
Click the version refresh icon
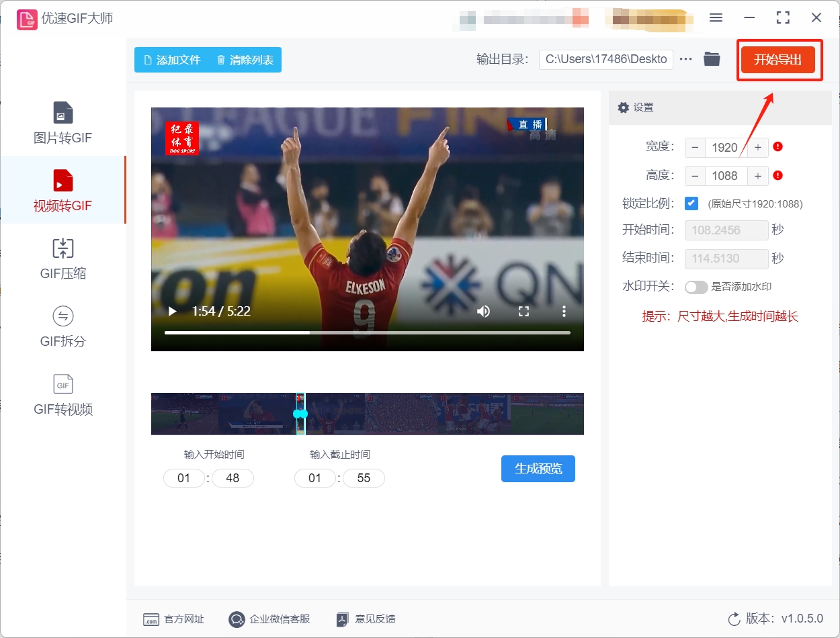(x=734, y=619)
